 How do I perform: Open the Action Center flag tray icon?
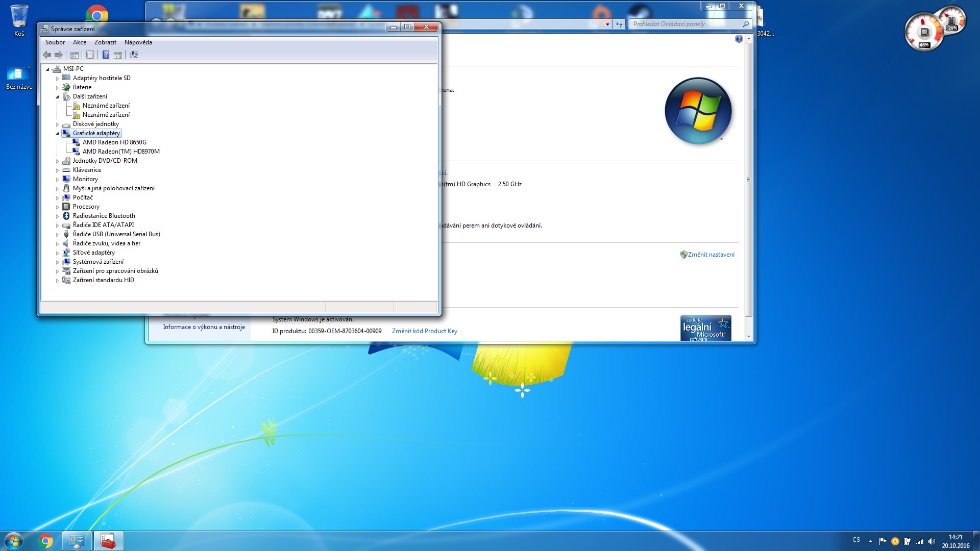tap(883, 541)
